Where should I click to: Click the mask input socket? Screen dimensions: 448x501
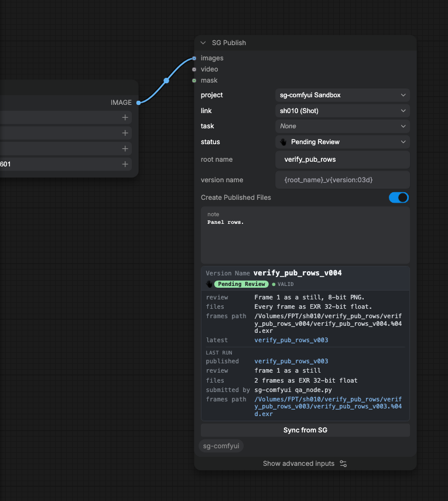tap(194, 80)
